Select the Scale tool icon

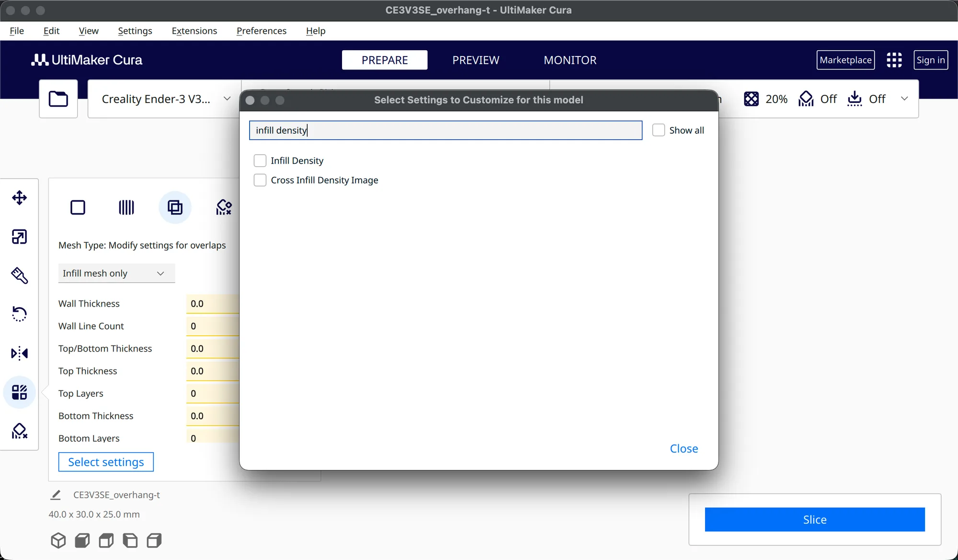coord(19,237)
